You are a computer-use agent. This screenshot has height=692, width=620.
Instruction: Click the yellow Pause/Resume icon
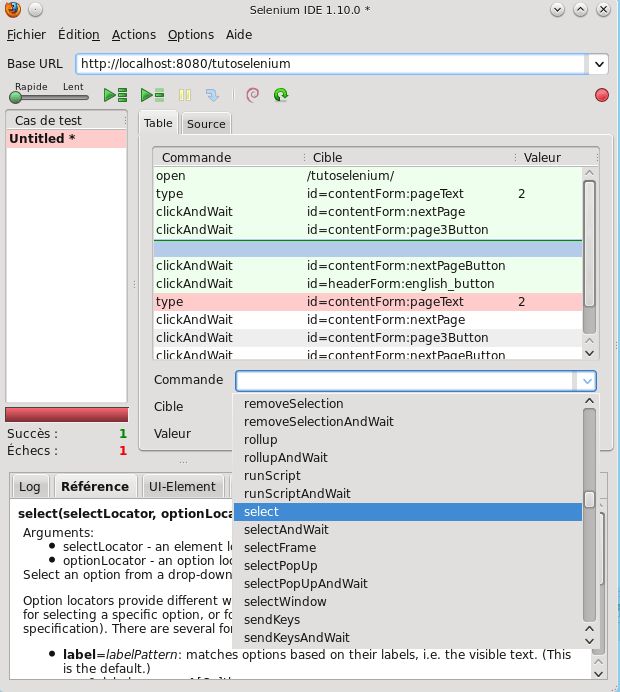pyautogui.click(x=184, y=95)
